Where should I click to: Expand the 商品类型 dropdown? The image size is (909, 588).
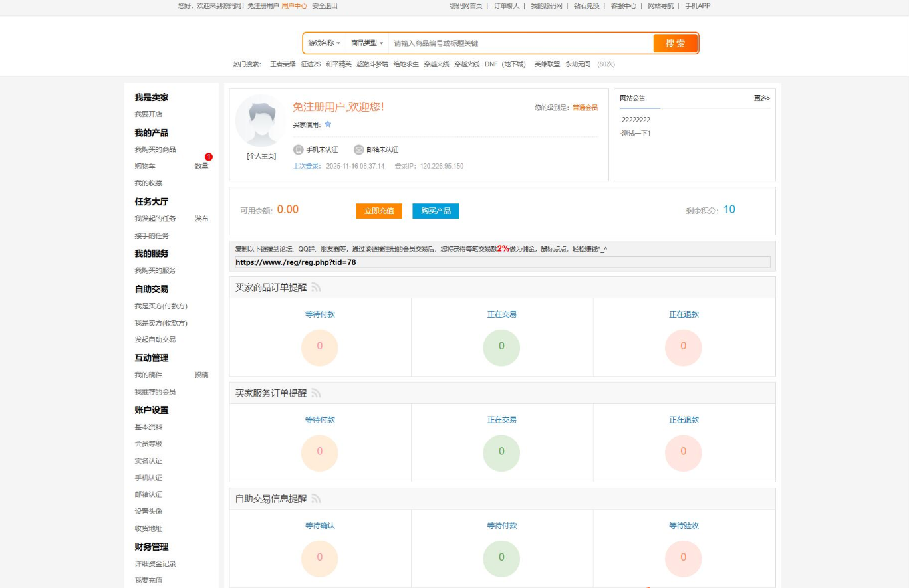(x=367, y=43)
